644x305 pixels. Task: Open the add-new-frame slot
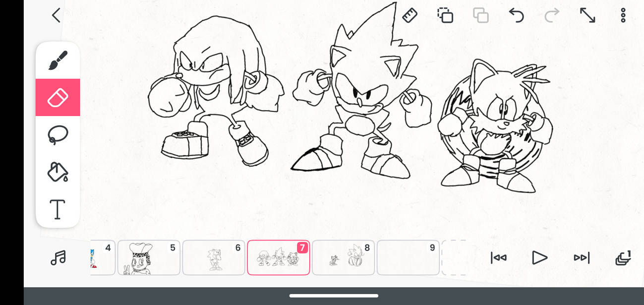coord(454,257)
